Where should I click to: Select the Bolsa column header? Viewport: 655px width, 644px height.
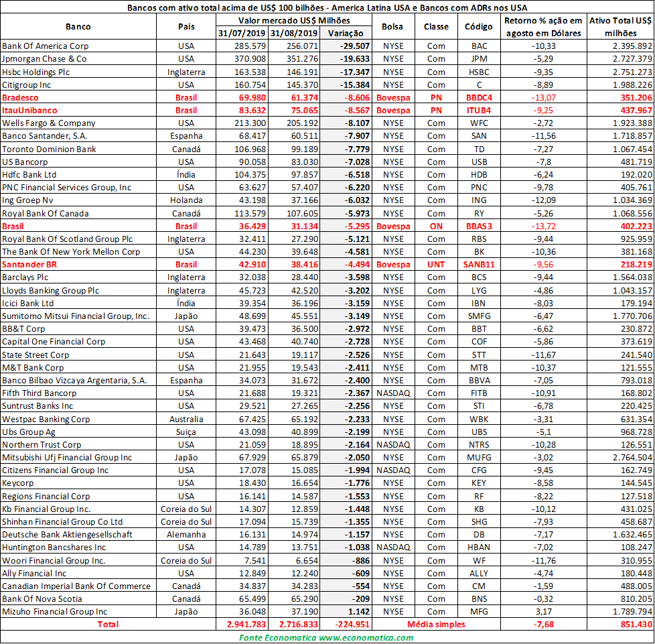point(392,27)
